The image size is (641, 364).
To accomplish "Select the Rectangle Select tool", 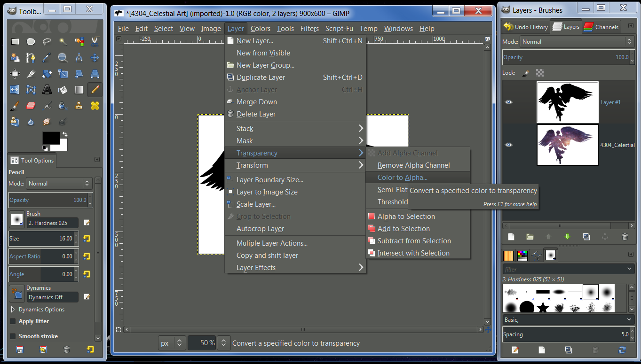I will point(15,42).
